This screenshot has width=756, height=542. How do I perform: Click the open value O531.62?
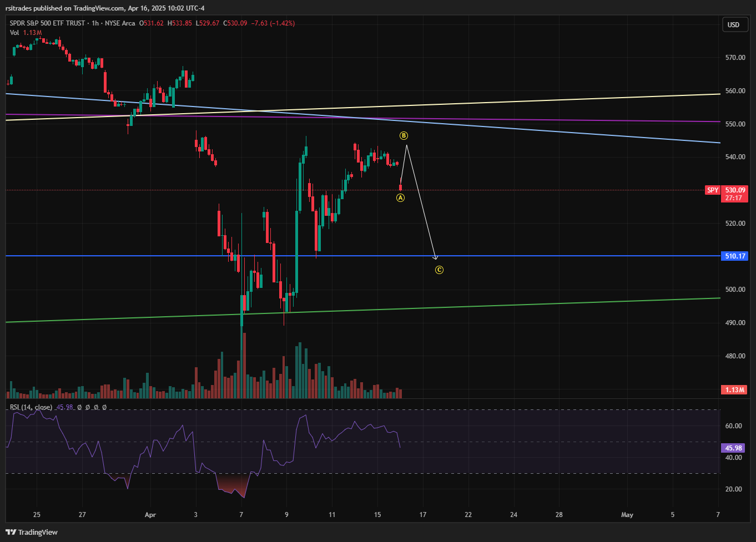(151, 23)
